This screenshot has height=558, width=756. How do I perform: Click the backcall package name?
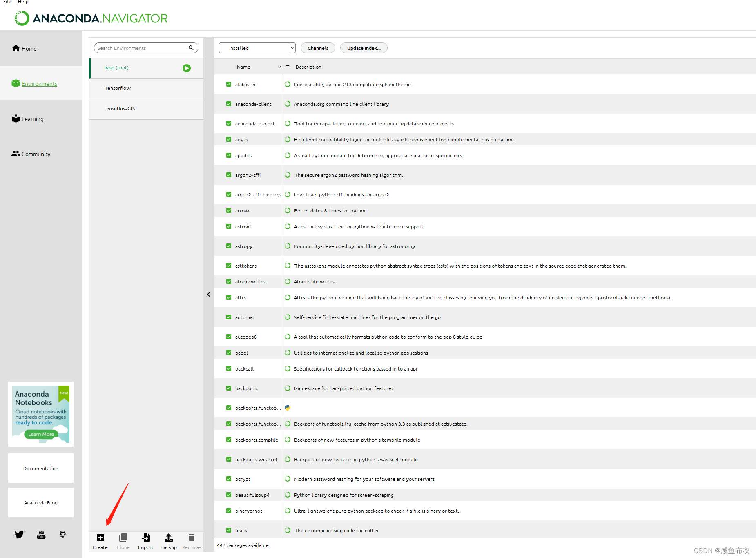(244, 368)
